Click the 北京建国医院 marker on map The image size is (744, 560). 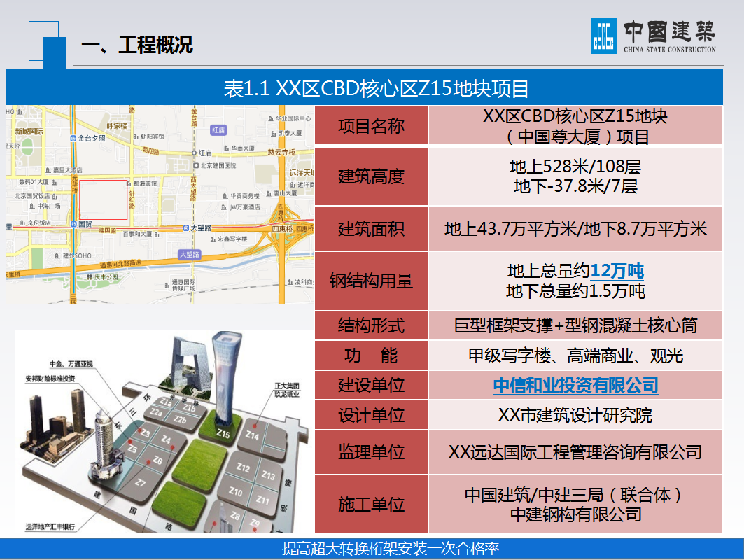[x=196, y=166]
